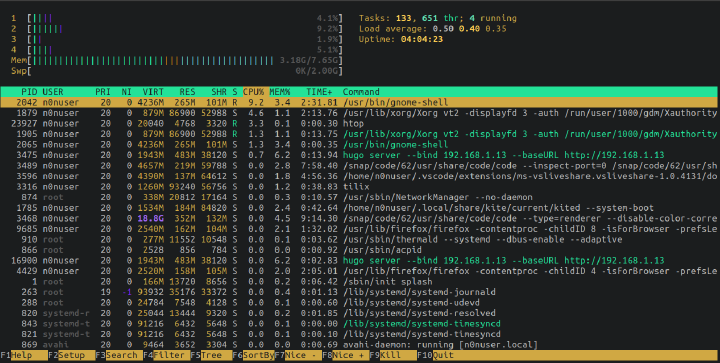Select the avahi-daemon process row
720x363 pixels.
tap(359, 345)
